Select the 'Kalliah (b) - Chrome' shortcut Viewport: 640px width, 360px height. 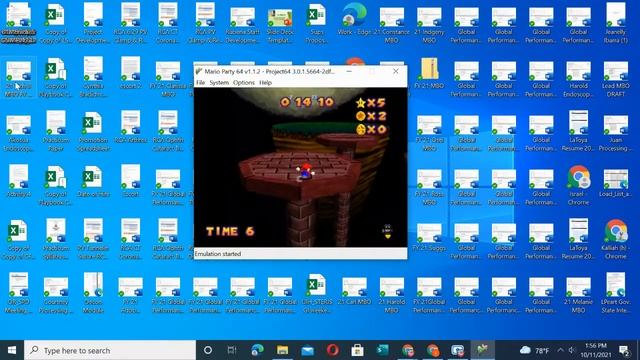coord(616,239)
